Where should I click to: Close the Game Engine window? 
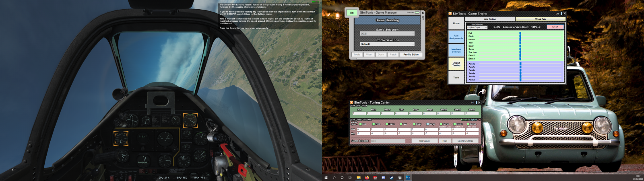pos(564,14)
